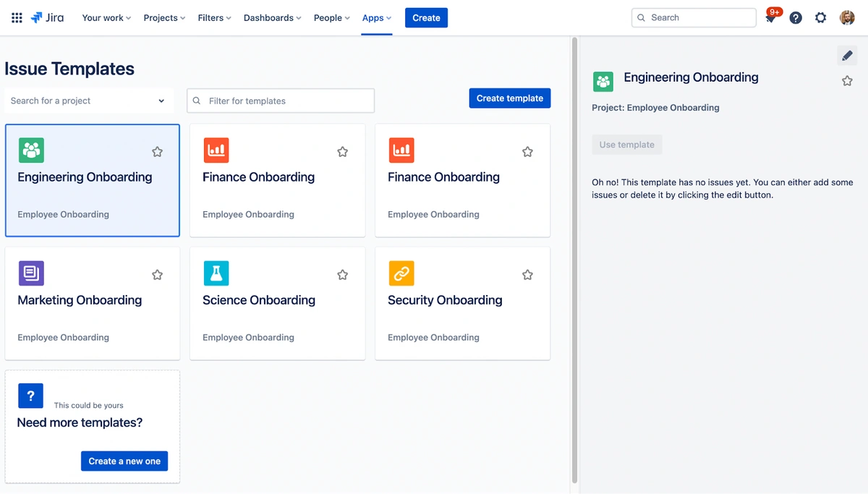Screen dimensions: 868x494
Task: Open Jira settings with the gear icon
Action: (820, 17)
